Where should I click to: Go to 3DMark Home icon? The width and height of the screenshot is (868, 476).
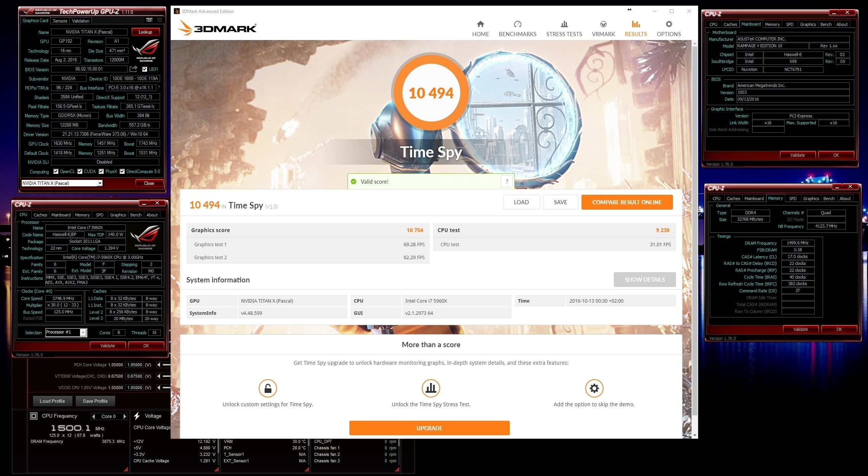[x=480, y=24]
